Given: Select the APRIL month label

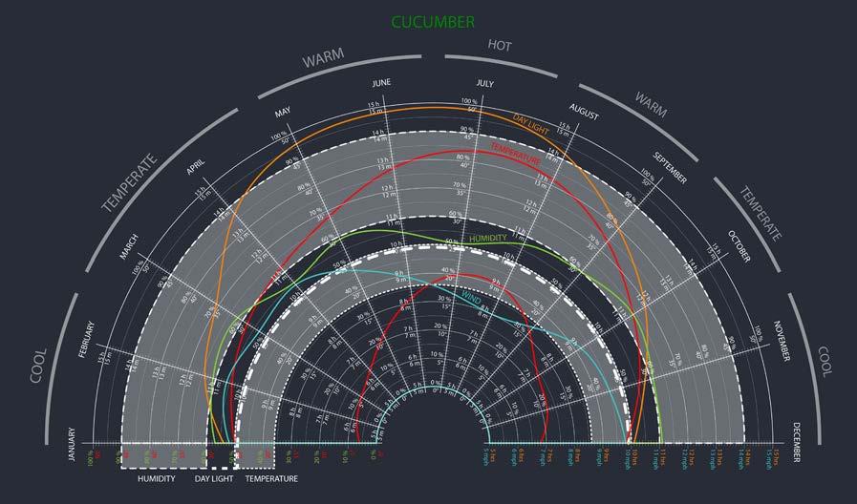Looking at the screenshot, I should coord(196,166).
